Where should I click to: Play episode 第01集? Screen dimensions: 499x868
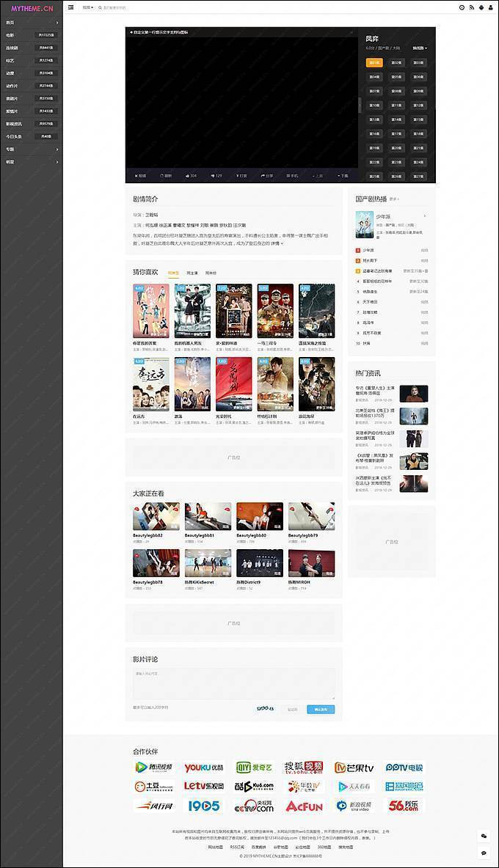374,62
